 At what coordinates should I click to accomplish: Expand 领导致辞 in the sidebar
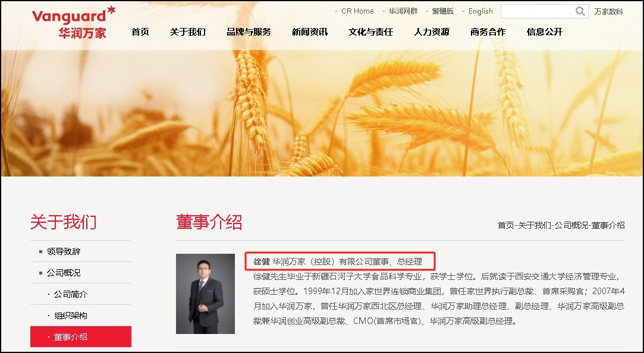coord(81,251)
